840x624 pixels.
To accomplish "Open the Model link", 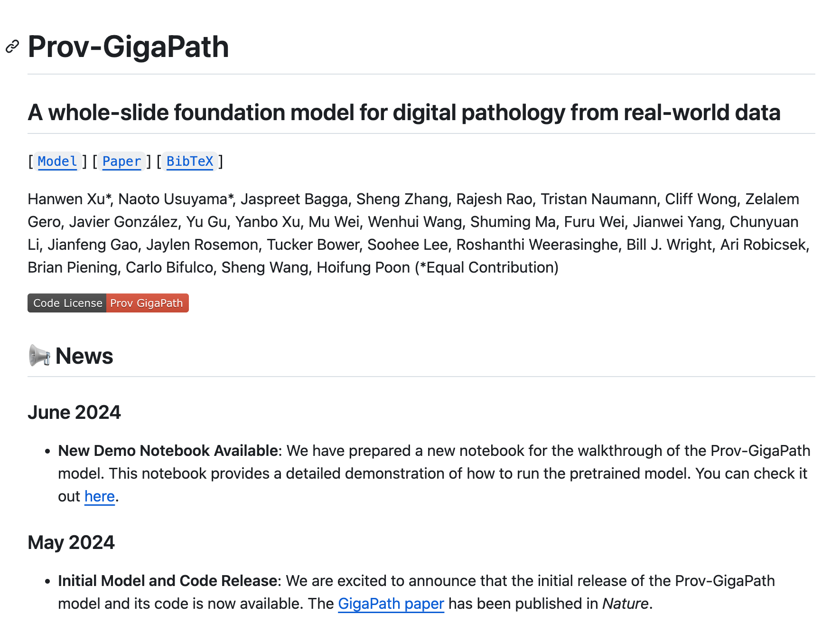I will click(x=57, y=161).
